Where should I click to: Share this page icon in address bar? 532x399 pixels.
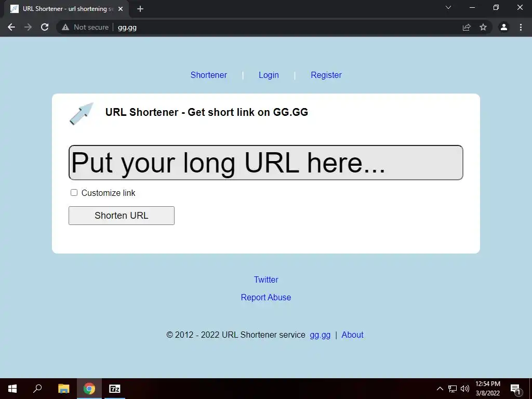tap(467, 27)
